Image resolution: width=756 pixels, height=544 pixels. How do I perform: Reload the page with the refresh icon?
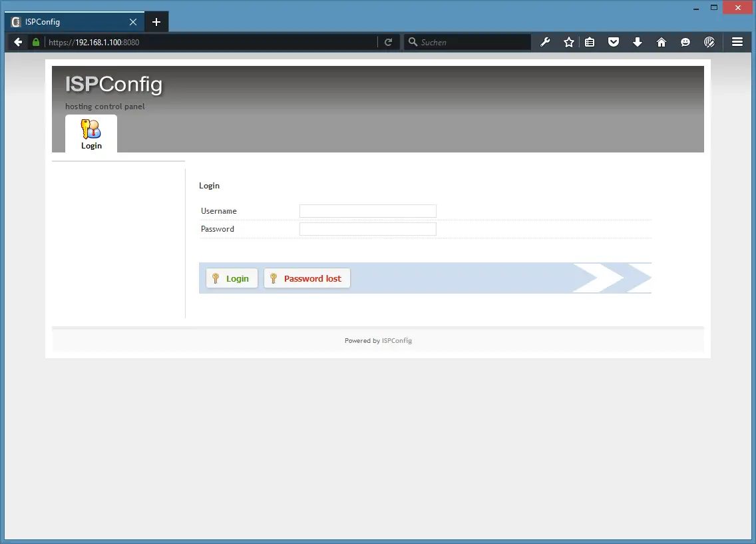pos(388,42)
